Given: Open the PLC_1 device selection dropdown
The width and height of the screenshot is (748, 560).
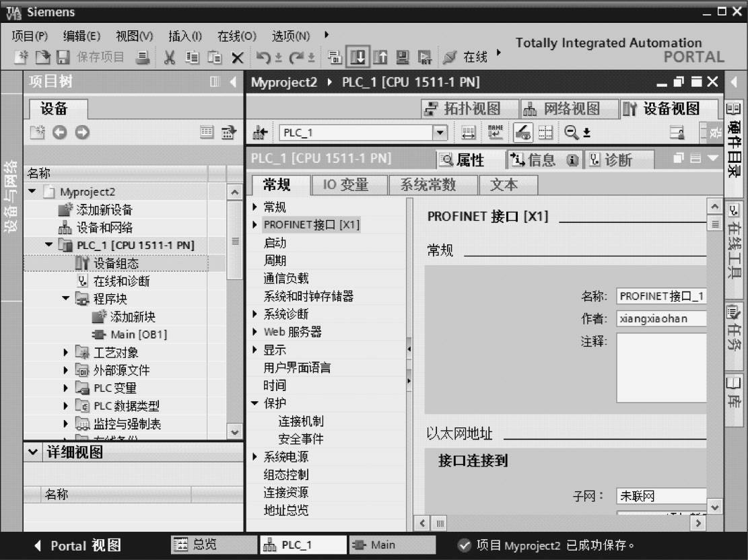Looking at the screenshot, I should 440,132.
